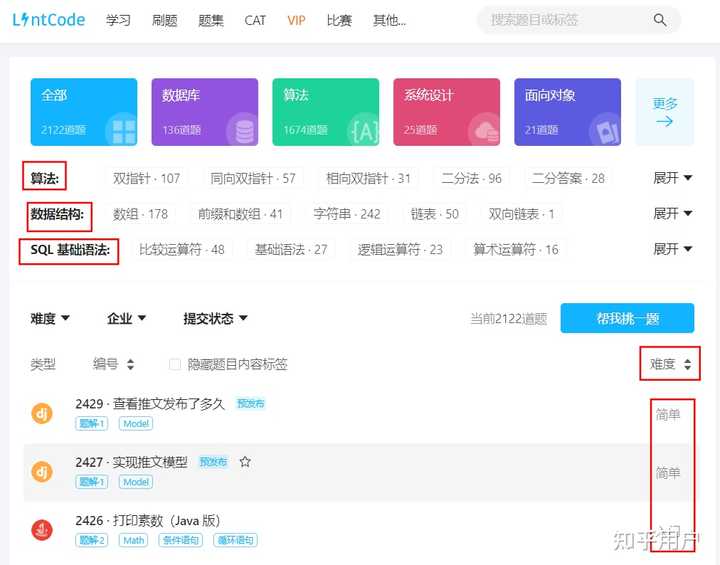This screenshot has height=565, width=720.
Task: Open problem 2426 · 打印素数 (Java 版)
Action: tap(148, 520)
